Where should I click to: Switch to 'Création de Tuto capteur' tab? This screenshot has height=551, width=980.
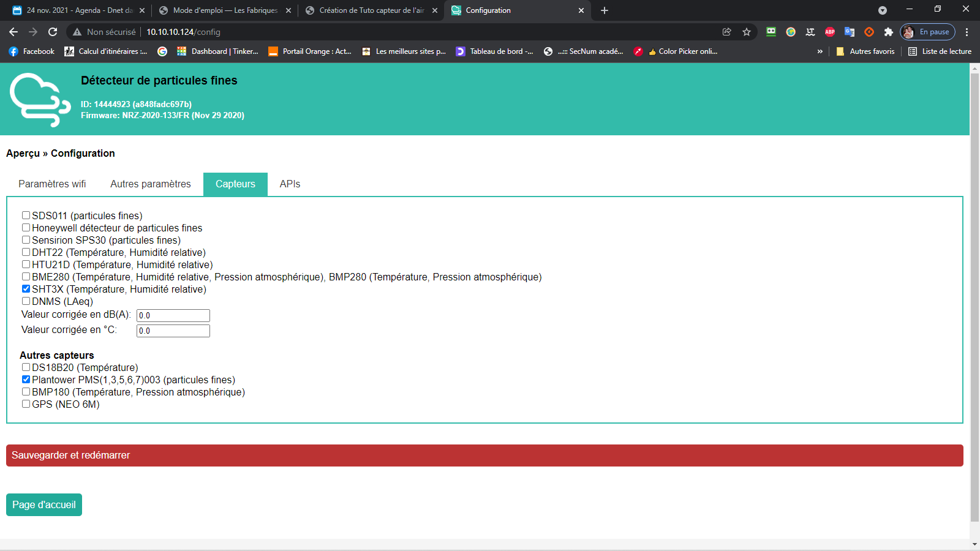coord(371,10)
